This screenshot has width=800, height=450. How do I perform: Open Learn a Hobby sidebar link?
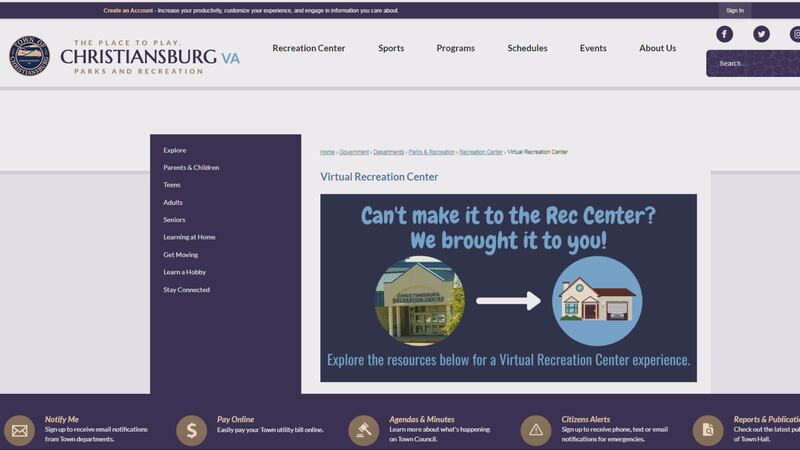(184, 272)
